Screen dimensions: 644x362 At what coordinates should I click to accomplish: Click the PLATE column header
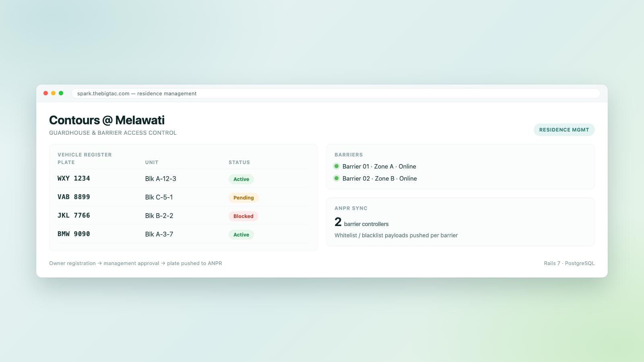pyautogui.click(x=66, y=162)
